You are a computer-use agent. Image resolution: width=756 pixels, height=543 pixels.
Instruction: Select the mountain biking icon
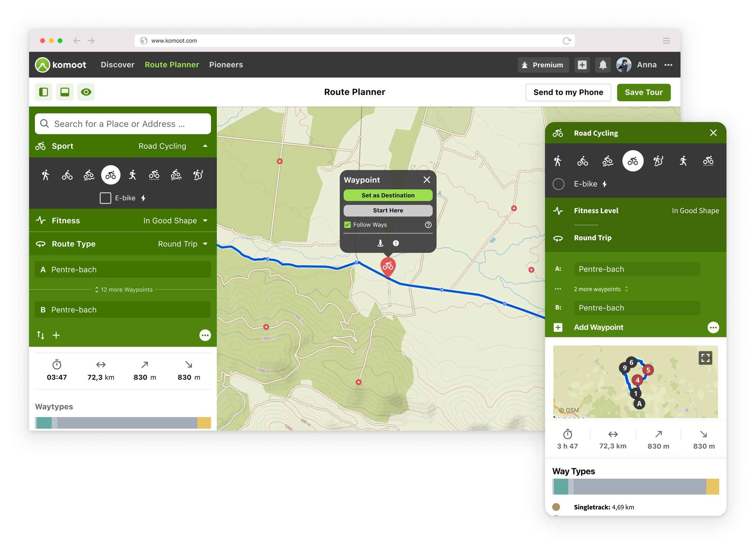point(89,174)
